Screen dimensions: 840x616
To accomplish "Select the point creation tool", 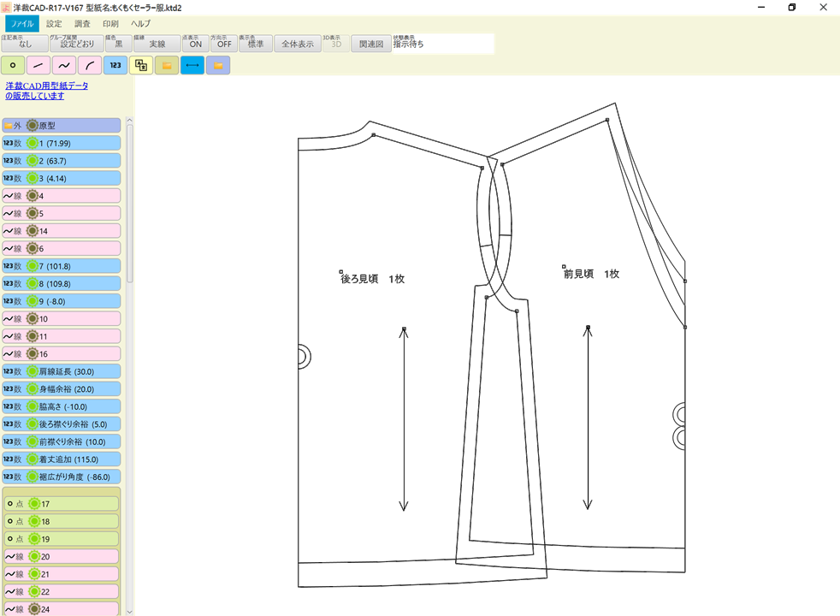I will [x=13, y=65].
